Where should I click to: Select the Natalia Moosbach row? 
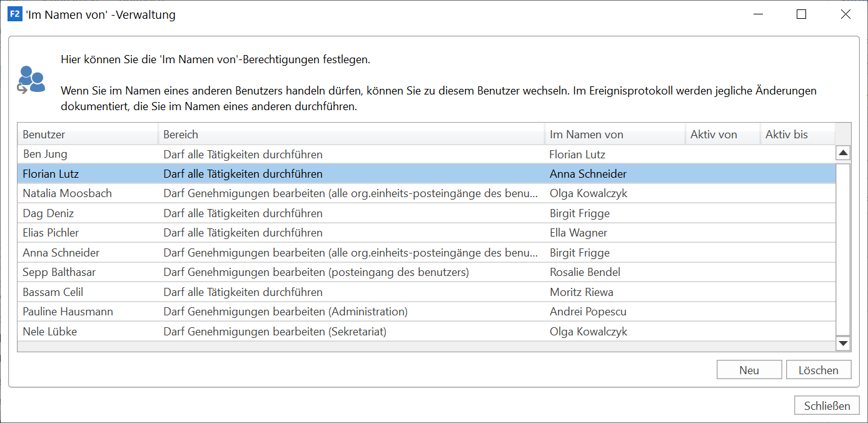(x=67, y=193)
